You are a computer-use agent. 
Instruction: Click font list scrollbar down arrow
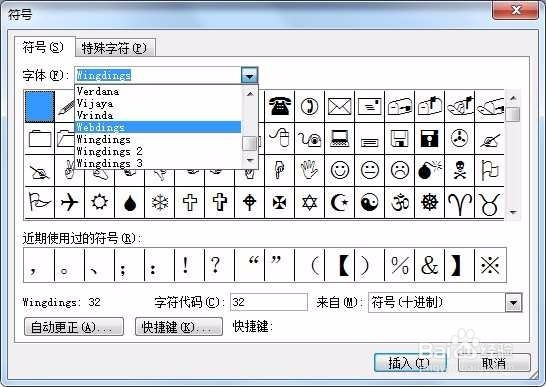coord(250,160)
